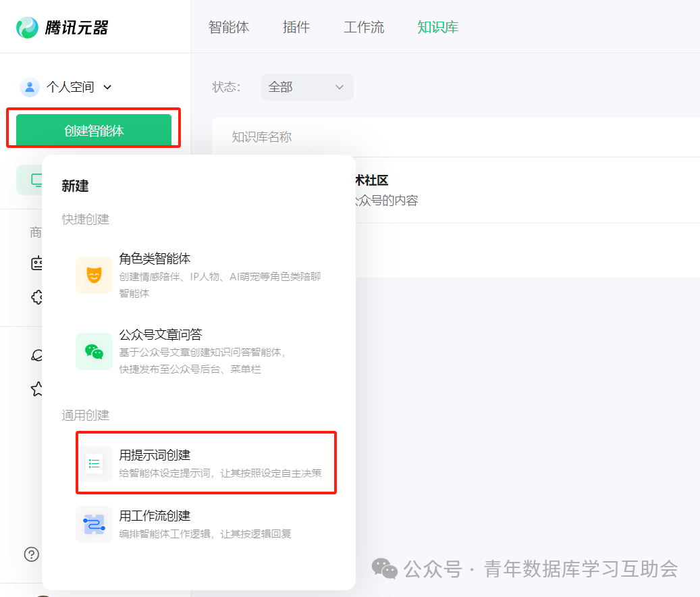700x597 pixels.
Task: Select the 角色类智能体 mask icon
Action: (94, 275)
